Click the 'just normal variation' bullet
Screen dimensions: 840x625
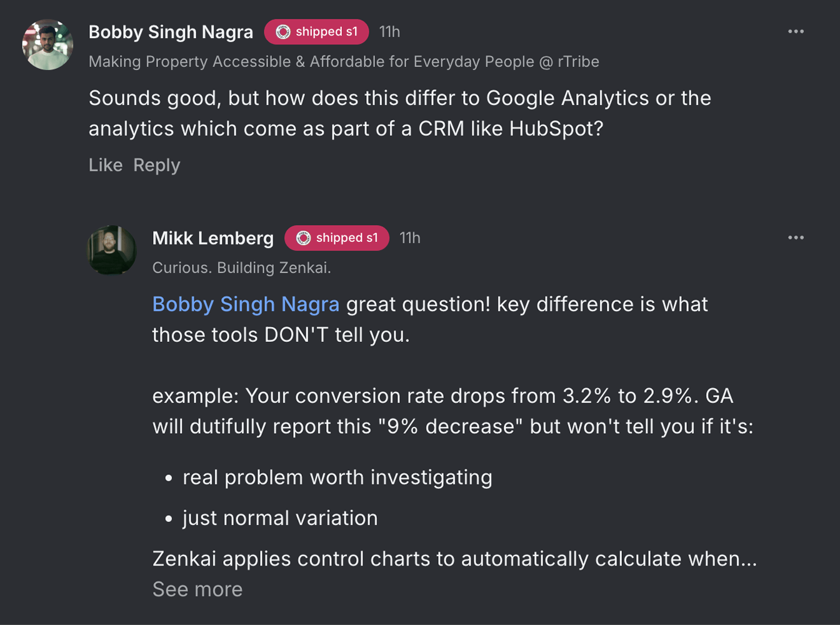pos(280,518)
